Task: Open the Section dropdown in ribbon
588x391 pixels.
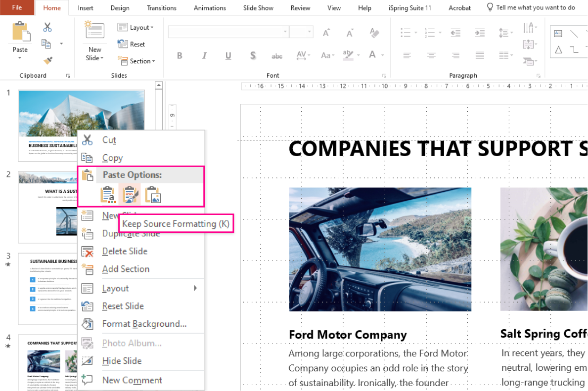Action: 136,61
